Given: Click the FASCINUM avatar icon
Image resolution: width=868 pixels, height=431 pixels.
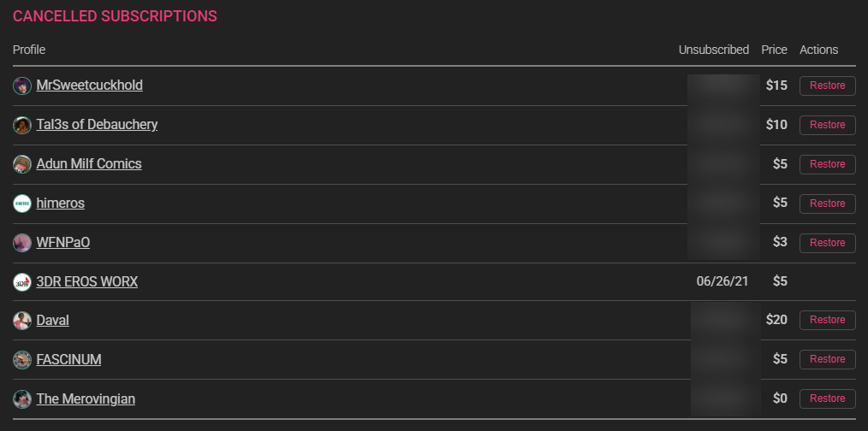Looking at the screenshot, I should 22,360.
